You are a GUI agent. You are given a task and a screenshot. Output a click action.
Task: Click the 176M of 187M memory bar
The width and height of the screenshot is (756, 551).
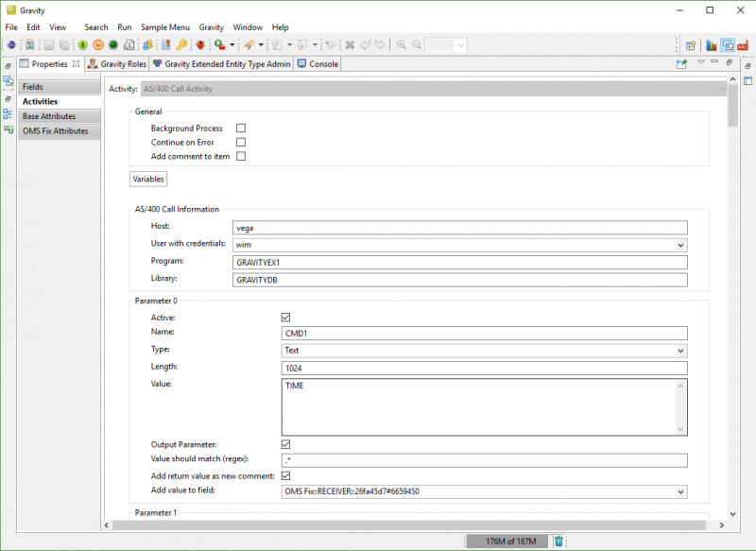click(508, 542)
